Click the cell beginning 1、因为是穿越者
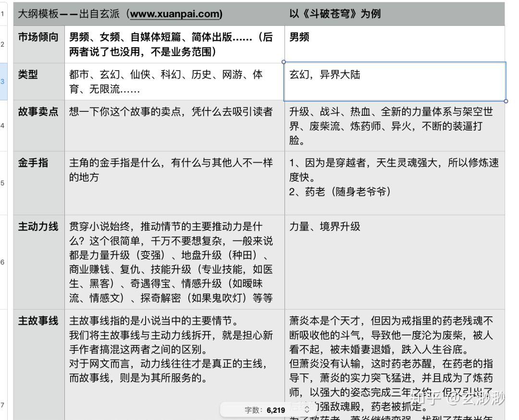Screen dimensions: 519x420 pyautogui.click(x=395, y=183)
